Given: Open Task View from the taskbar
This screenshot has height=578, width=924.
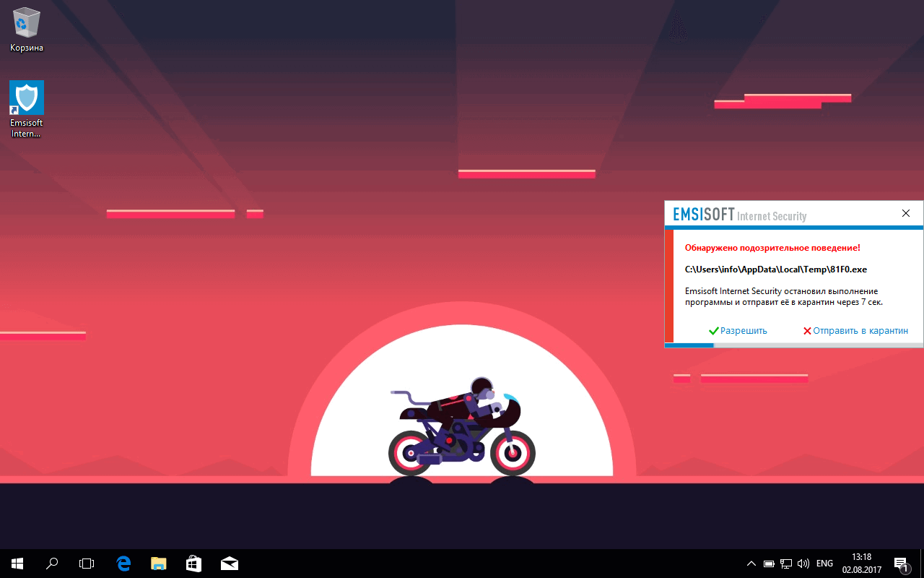Looking at the screenshot, I should (87, 564).
